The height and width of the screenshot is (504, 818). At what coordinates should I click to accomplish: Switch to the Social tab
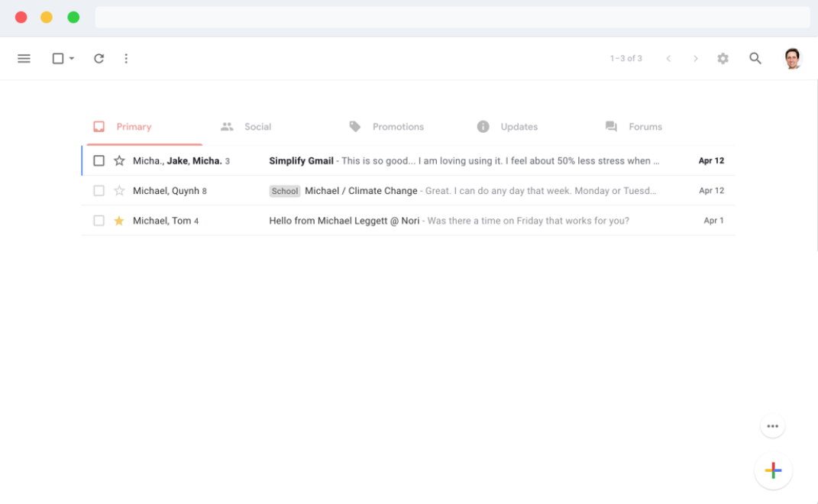click(246, 127)
